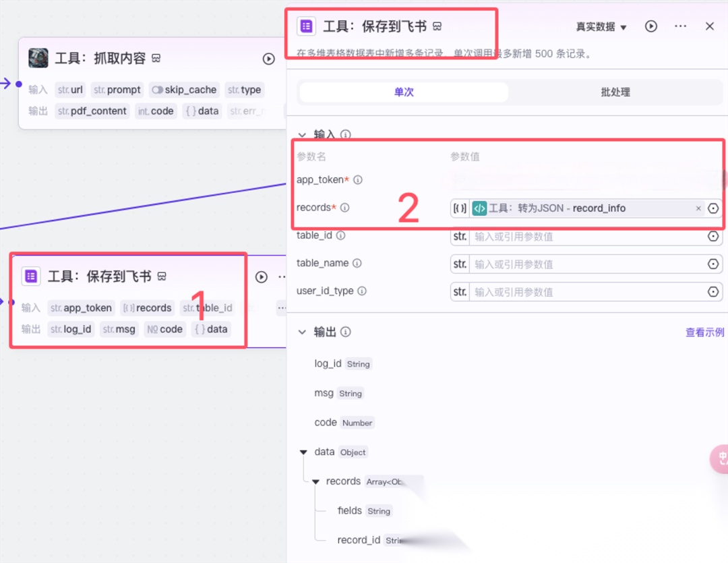
Task: Open the panel's more options menu
Action: click(680, 26)
